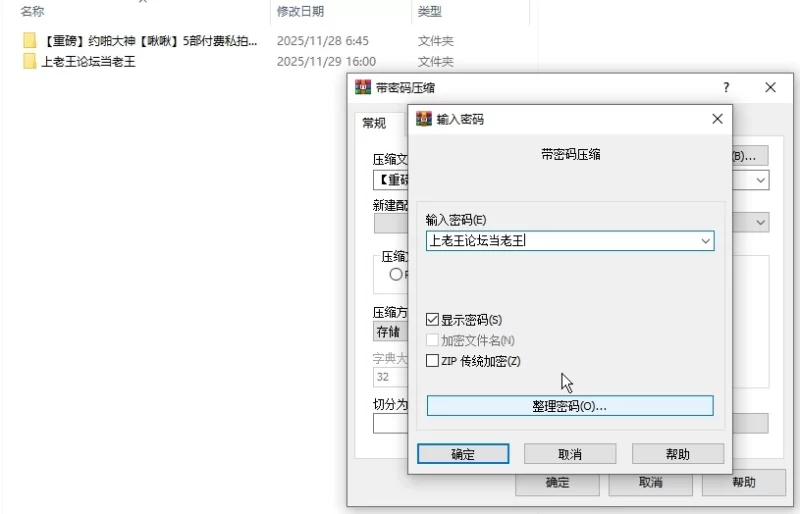
Task: Click the 整理密码(O)... button
Action: pos(570,406)
